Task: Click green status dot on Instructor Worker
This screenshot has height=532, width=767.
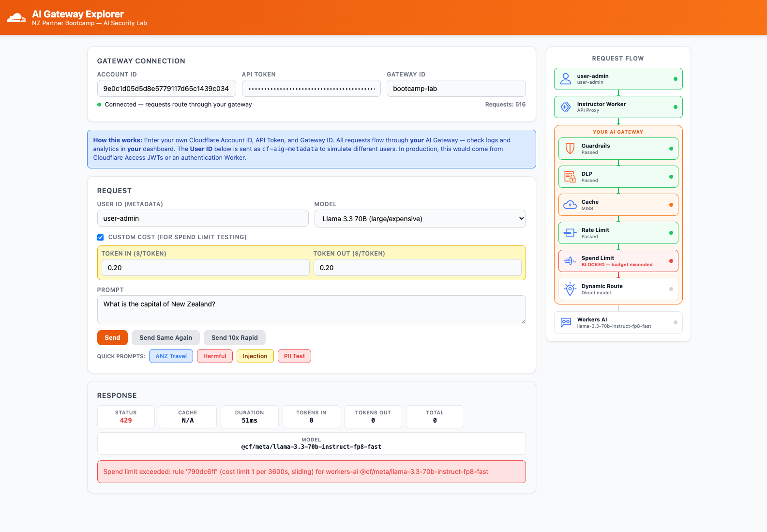Action: pos(676,107)
